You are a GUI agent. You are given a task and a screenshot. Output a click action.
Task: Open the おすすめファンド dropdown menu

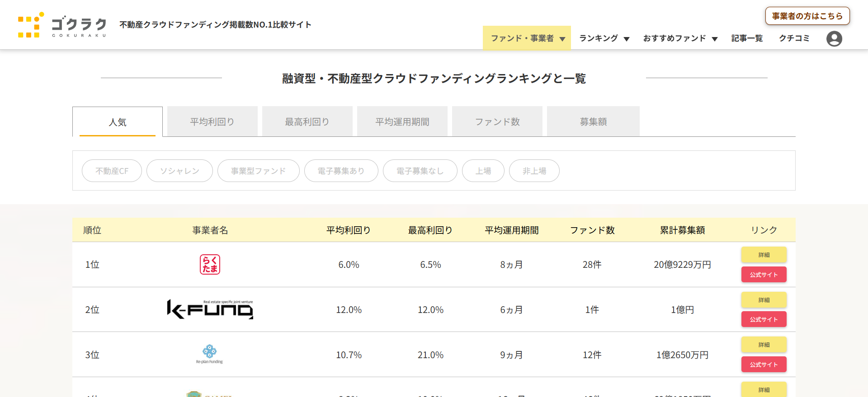coord(680,38)
